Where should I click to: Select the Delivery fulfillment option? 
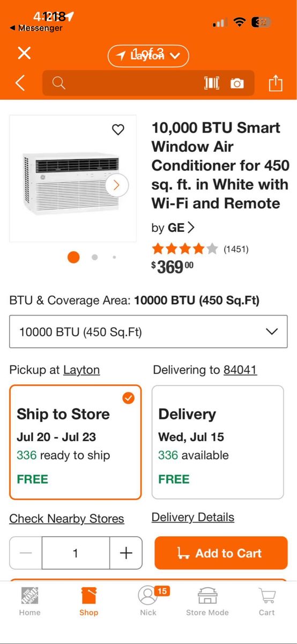[x=218, y=442]
